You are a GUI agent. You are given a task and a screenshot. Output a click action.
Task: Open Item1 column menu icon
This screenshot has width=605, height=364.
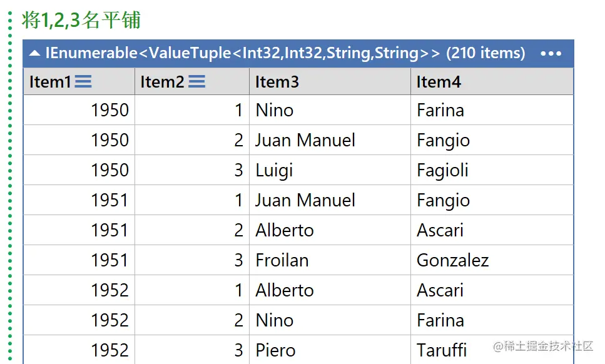(x=83, y=81)
